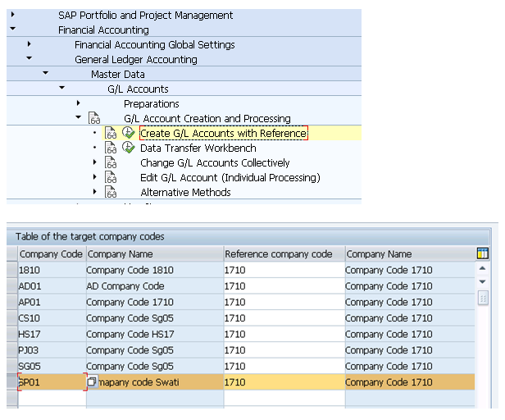Screen dimensions: 505x420
Task: Expand SAP Portfolio and Project Management node
Action: click(x=13, y=15)
